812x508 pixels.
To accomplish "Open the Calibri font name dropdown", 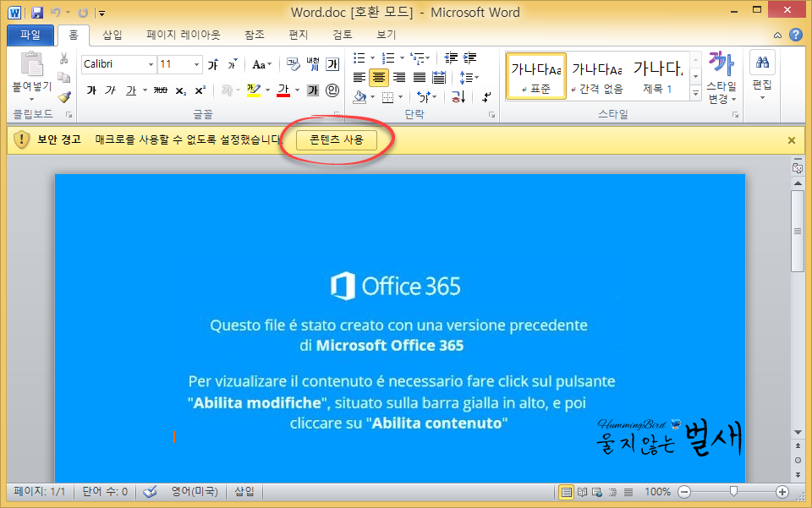I will [151, 64].
